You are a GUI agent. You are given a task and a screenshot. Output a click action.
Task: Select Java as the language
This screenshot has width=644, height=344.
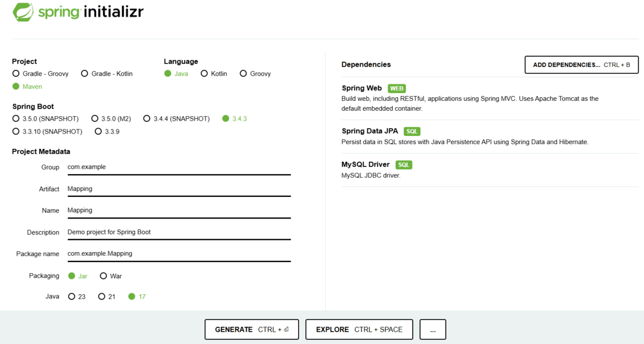coord(176,73)
